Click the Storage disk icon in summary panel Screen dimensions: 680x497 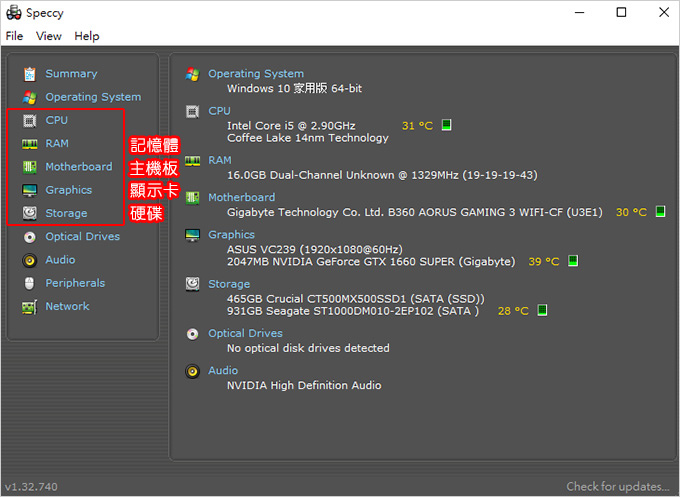(x=193, y=284)
